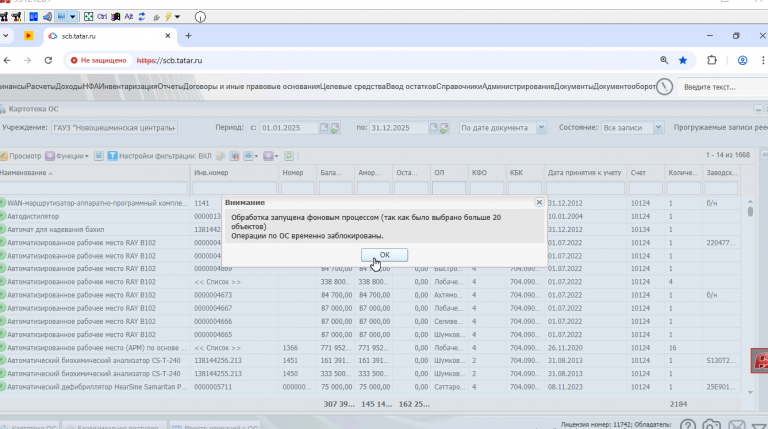Select Автоматический дефибриллятор HearSine Samaritan row
Screen dimensions: 768x429
pos(370,387)
